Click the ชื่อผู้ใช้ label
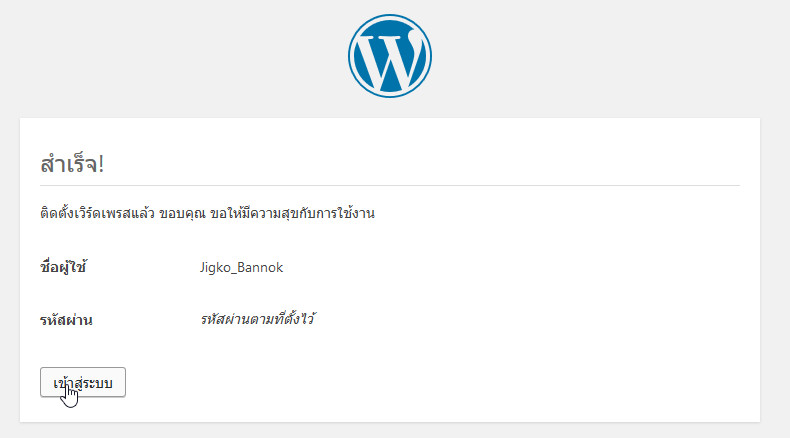 pos(63,267)
